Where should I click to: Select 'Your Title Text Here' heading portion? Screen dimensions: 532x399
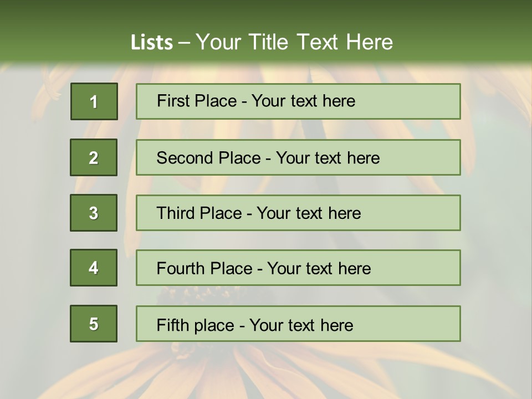click(x=294, y=42)
